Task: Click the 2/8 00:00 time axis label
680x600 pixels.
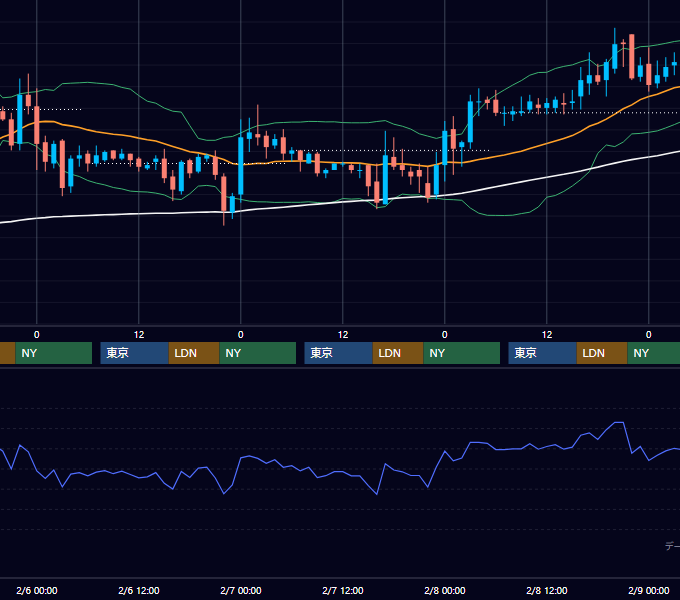Action: pyautogui.click(x=445, y=590)
